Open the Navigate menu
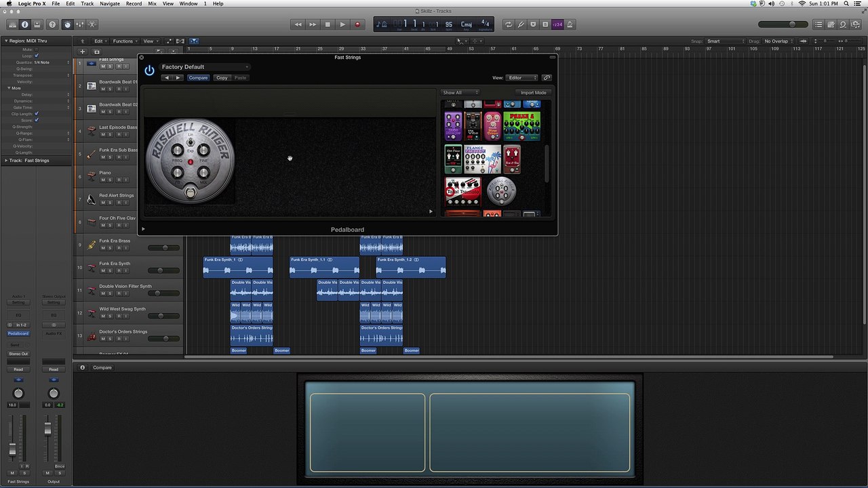The height and width of the screenshot is (488, 868). [x=110, y=3]
